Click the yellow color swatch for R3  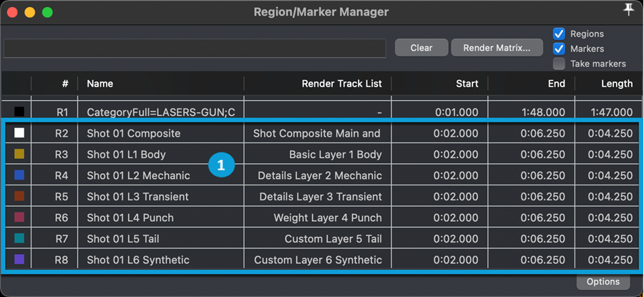(19, 154)
